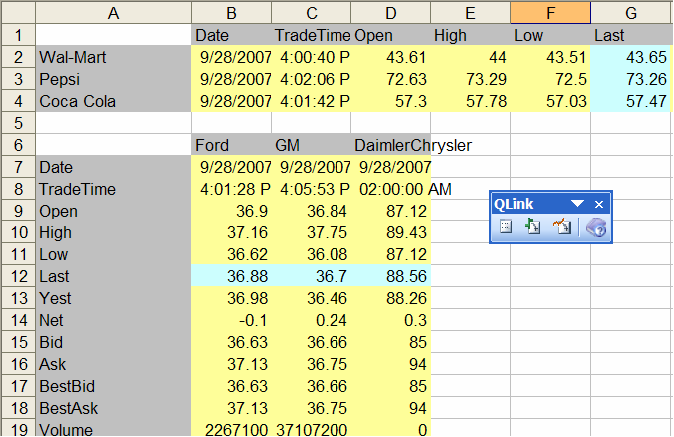Image resolution: width=674 pixels, height=437 pixels.
Task: Select the BestBid label cell
Action: tap(113, 386)
